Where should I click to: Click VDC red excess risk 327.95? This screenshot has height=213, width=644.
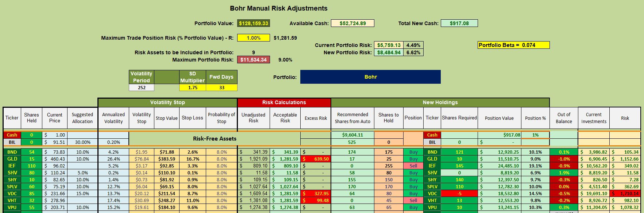coord(316,193)
